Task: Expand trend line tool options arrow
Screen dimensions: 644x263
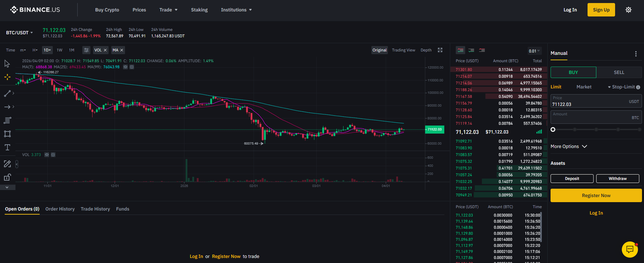Action: pos(13,93)
